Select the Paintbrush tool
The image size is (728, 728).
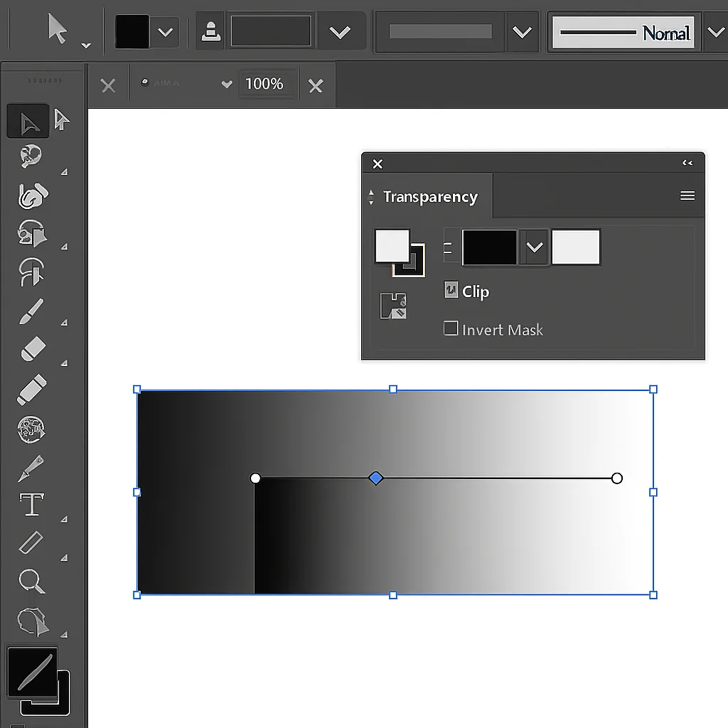[31, 311]
